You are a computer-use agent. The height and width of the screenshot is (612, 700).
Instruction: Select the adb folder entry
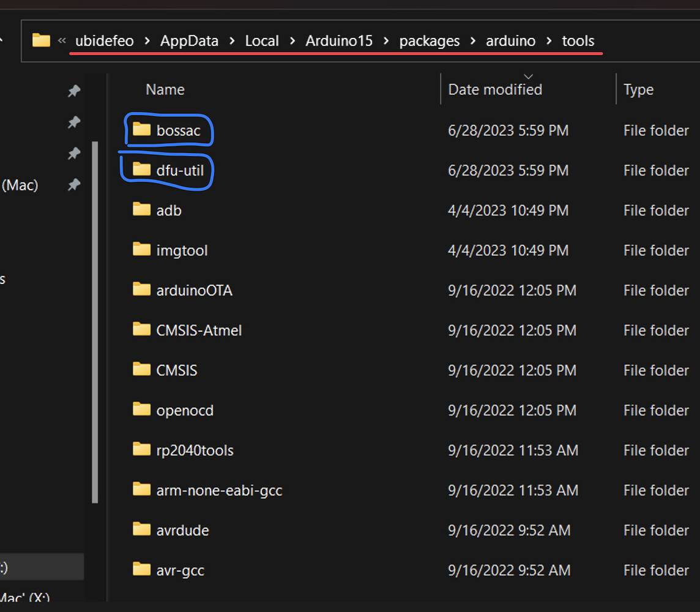pyautogui.click(x=169, y=210)
